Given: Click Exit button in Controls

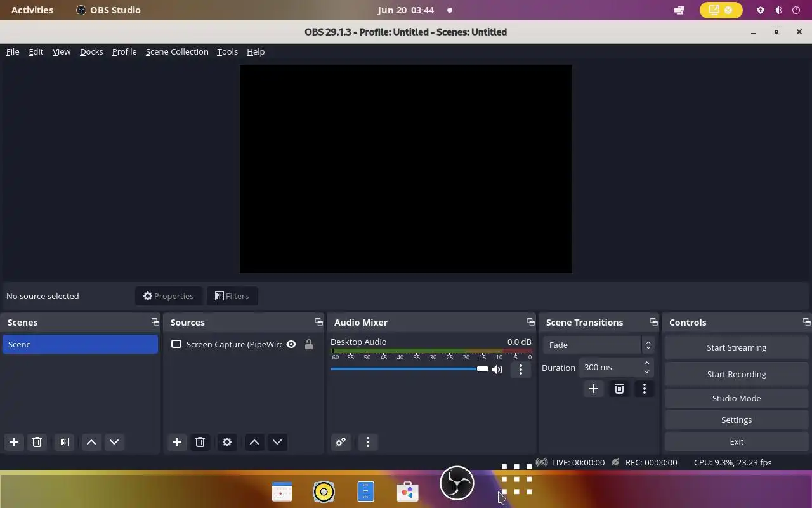Looking at the screenshot, I should pos(737,441).
